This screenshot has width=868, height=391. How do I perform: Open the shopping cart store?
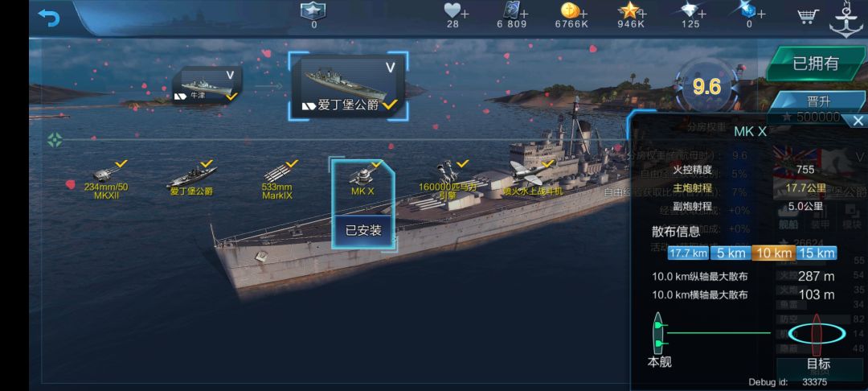[809, 16]
